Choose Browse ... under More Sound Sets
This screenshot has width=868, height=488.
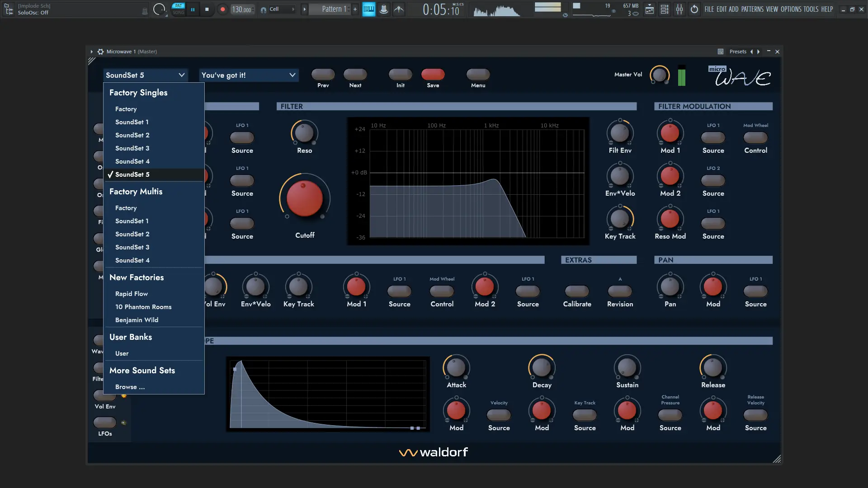coord(130,387)
